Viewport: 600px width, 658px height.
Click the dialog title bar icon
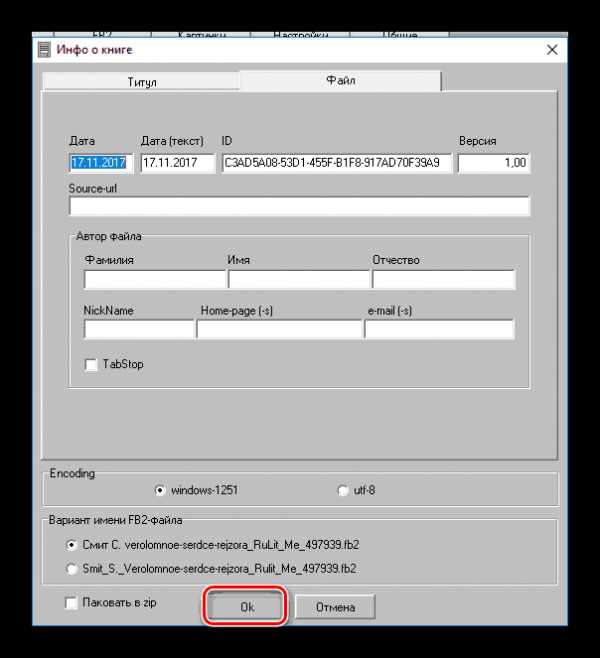(44, 50)
